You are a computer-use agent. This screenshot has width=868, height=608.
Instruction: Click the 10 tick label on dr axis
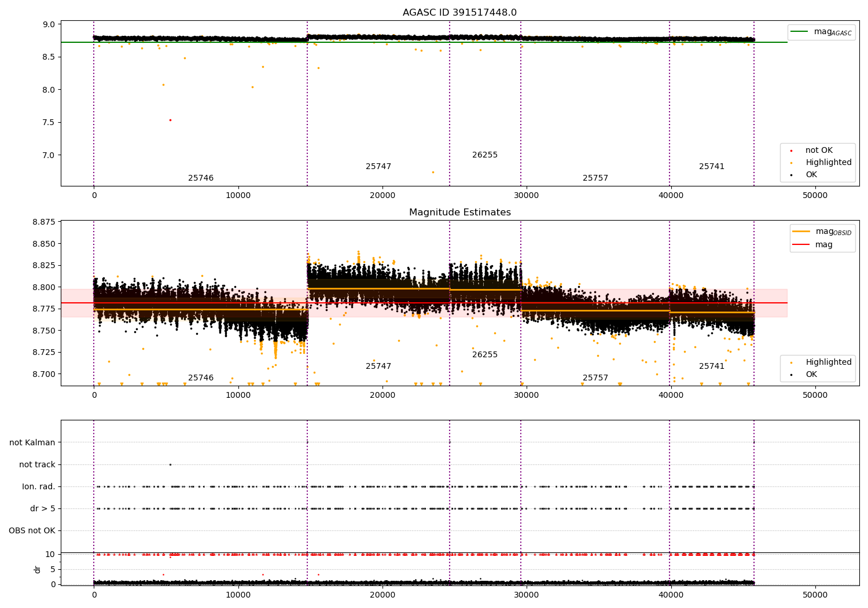tap(50, 554)
